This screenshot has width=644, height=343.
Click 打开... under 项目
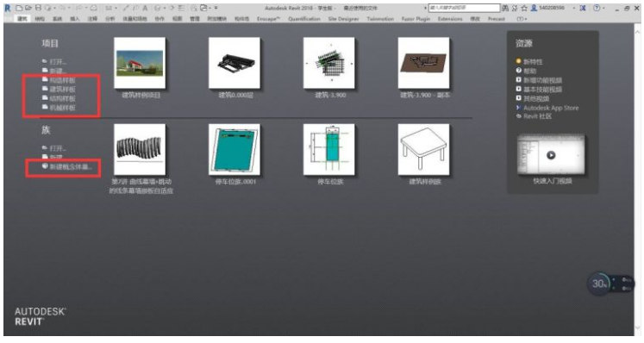pyautogui.click(x=54, y=61)
